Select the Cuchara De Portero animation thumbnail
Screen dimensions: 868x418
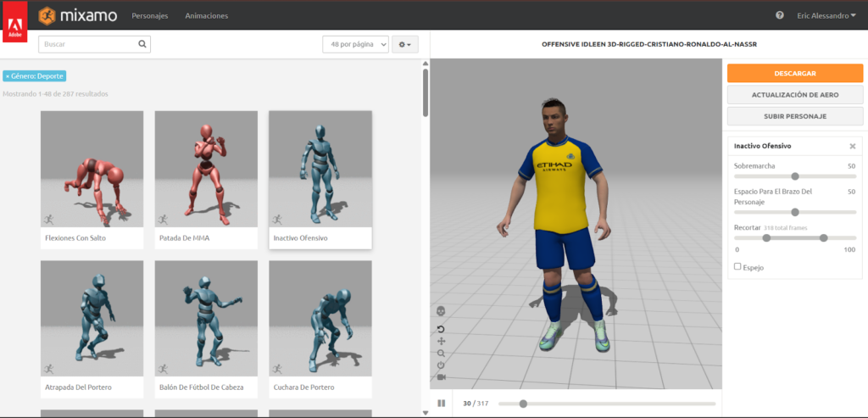coord(320,318)
